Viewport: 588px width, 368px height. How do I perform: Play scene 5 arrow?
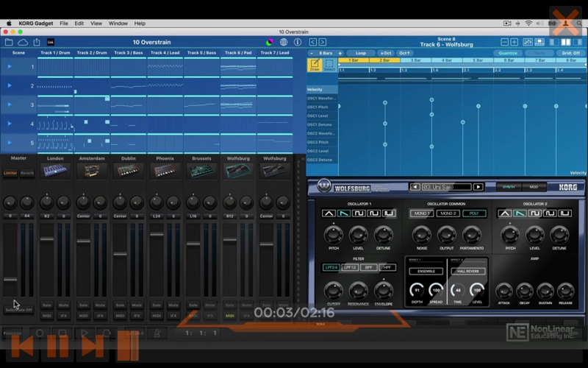pyautogui.click(x=10, y=143)
